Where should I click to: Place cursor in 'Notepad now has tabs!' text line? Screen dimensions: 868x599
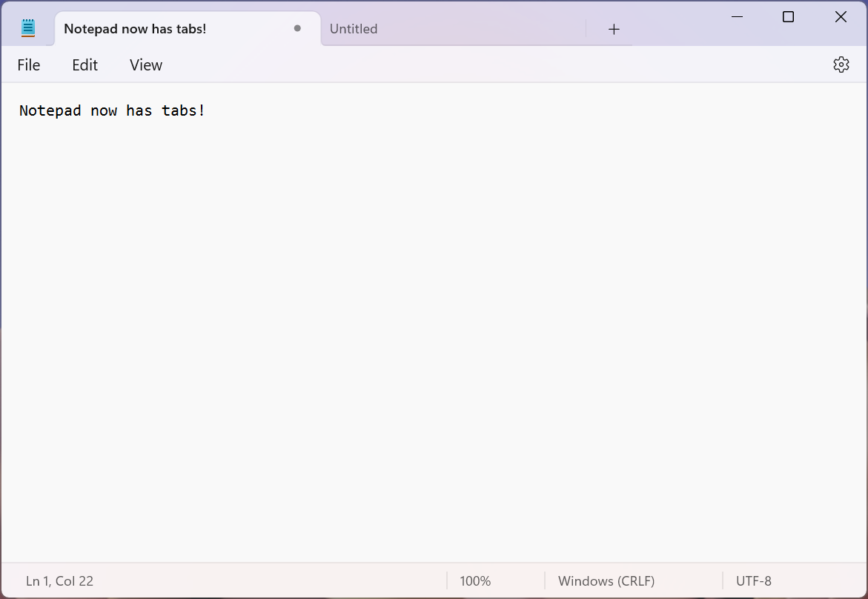click(x=113, y=110)
